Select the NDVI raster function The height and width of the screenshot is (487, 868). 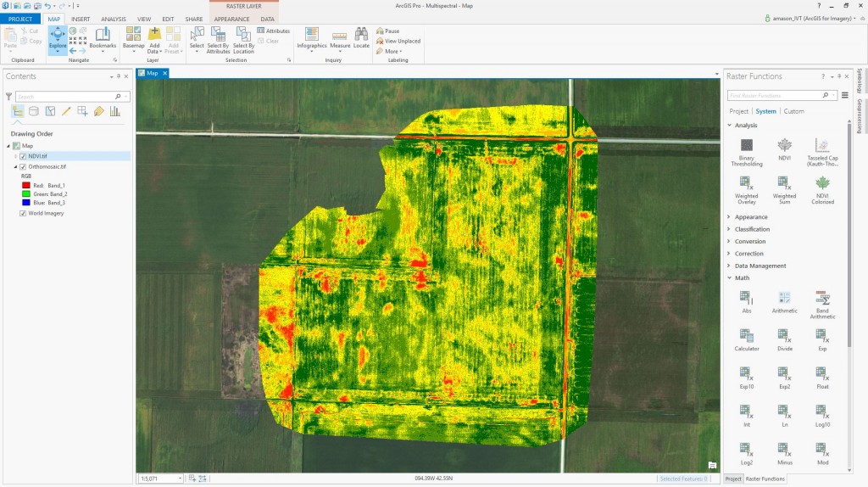click(784, 149)
